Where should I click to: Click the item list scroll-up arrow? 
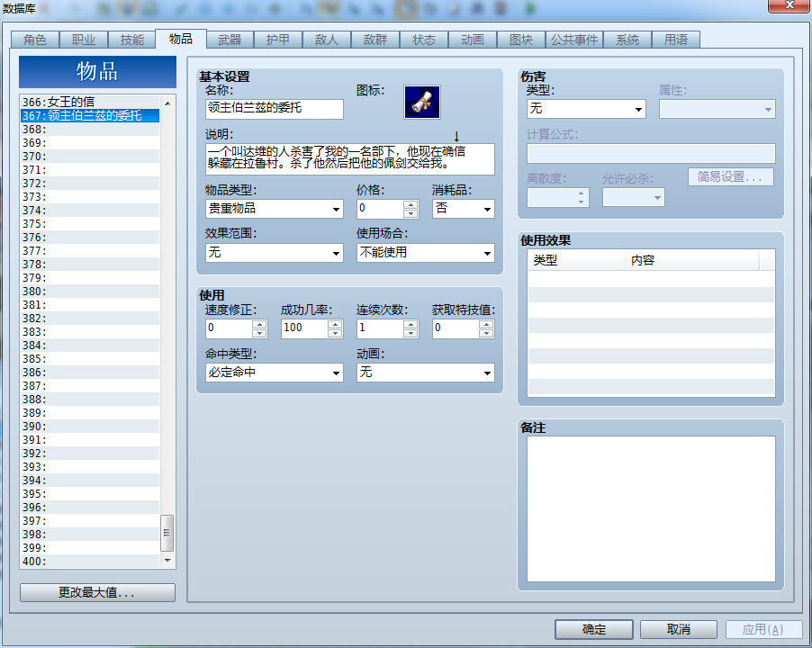[167, 103]
